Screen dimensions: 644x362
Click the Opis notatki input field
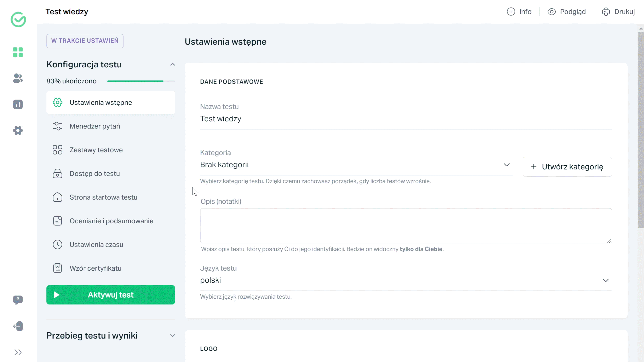pos(406,225)
